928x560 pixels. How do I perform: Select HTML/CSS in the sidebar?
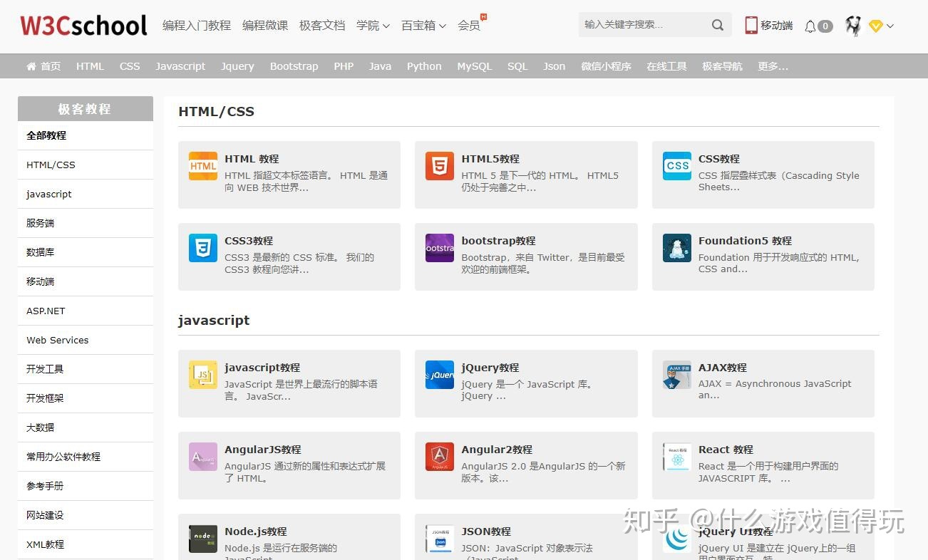[86, 165]
